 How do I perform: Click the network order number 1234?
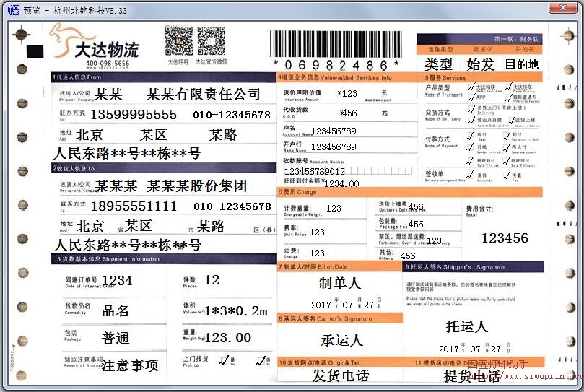[117, 281]
